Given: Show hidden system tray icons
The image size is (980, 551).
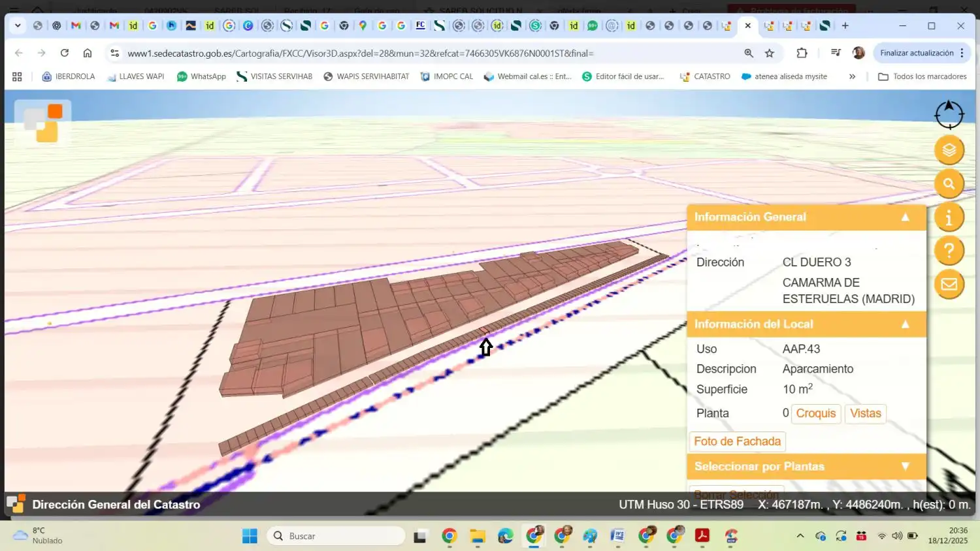Looking at the screenshot, I should [x=800, y=536].
